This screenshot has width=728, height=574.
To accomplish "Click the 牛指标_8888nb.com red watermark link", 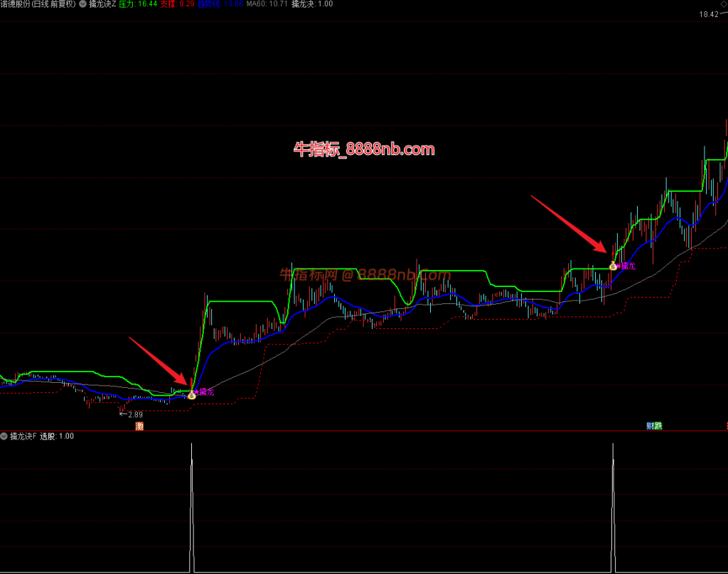I will coord(364,149).
